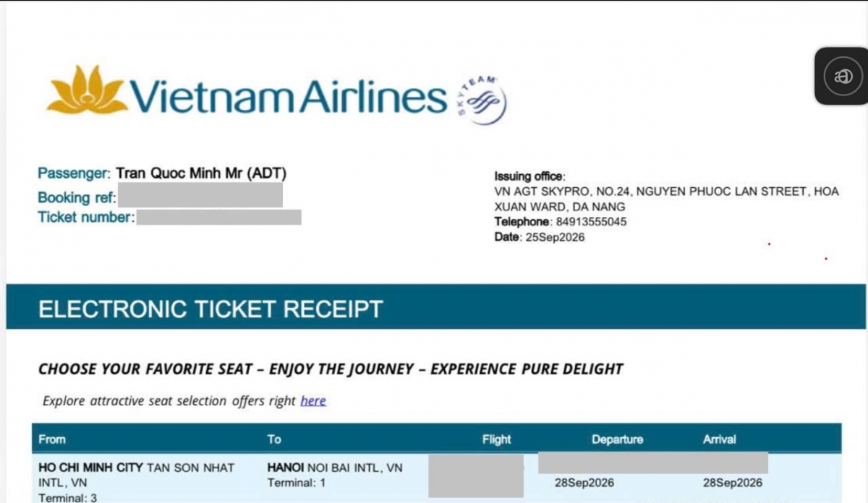The height and width of the screenshot is (503, 868).
Task: Click the Ho Chi Minh City origin cell
Action: pyautogui.click(x=137, y=482)
